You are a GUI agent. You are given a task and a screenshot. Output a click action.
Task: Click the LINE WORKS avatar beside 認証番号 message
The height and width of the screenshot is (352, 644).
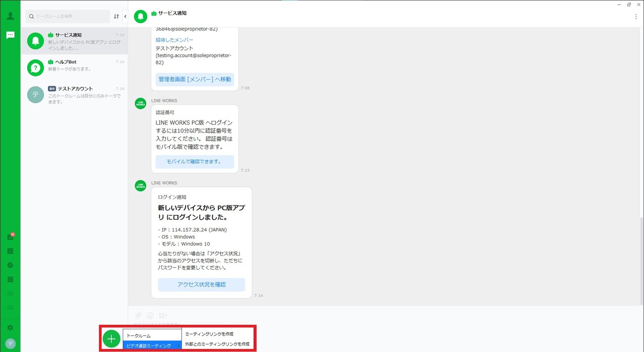click(x=140, y=103)
